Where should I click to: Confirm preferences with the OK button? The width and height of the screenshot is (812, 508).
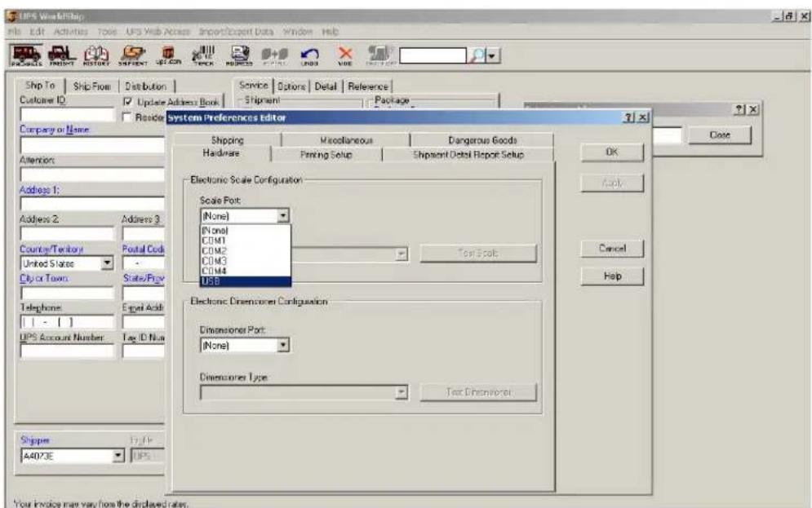pyautogui.click(x=612, y=152)
